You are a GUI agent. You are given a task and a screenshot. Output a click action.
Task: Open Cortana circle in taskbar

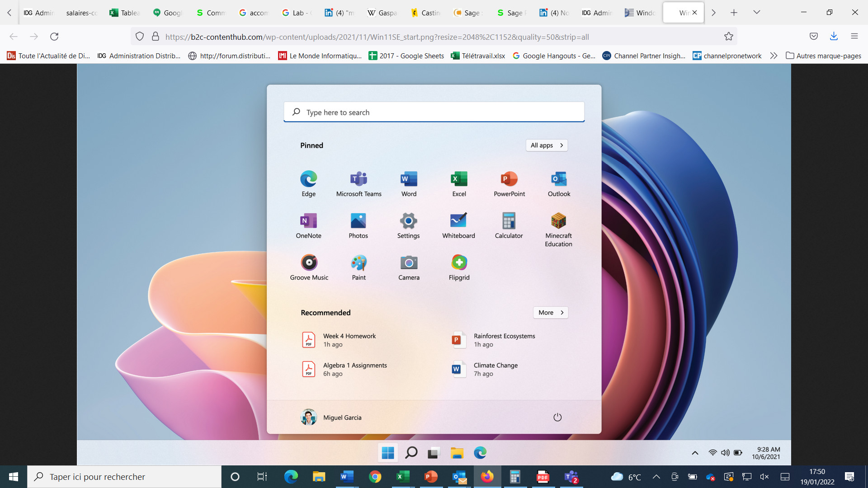click(x=235, y=477)
